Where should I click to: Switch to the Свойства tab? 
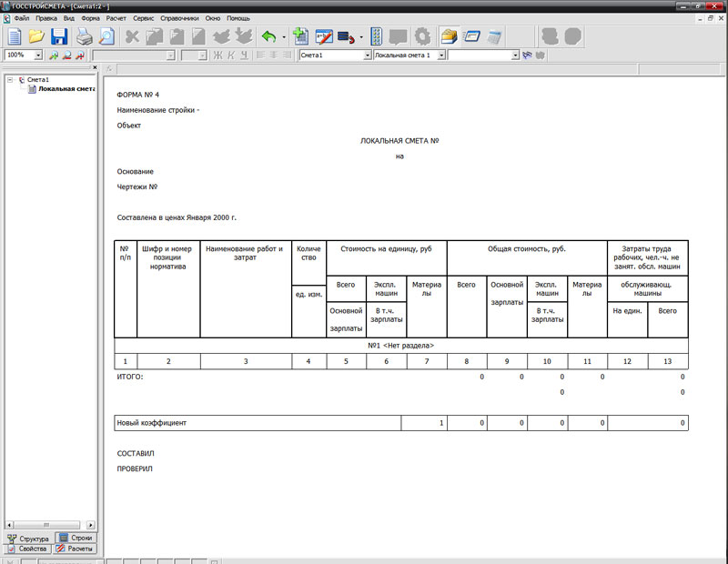coord(26,549)
